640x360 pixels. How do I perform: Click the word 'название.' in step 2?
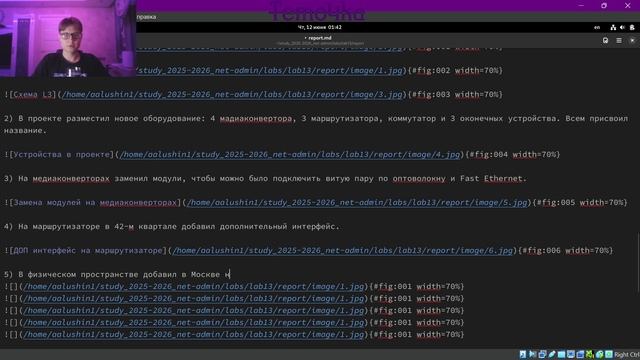(x=25, y=131)
